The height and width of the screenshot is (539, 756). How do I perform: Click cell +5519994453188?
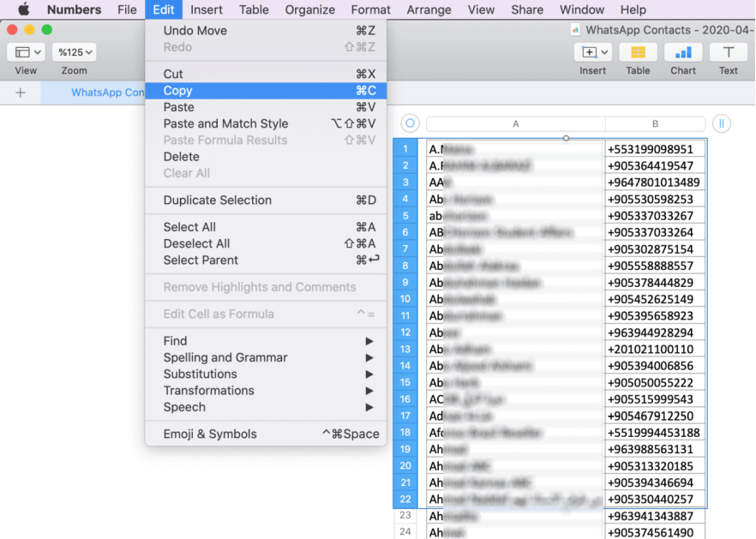[x=655, y=433]
